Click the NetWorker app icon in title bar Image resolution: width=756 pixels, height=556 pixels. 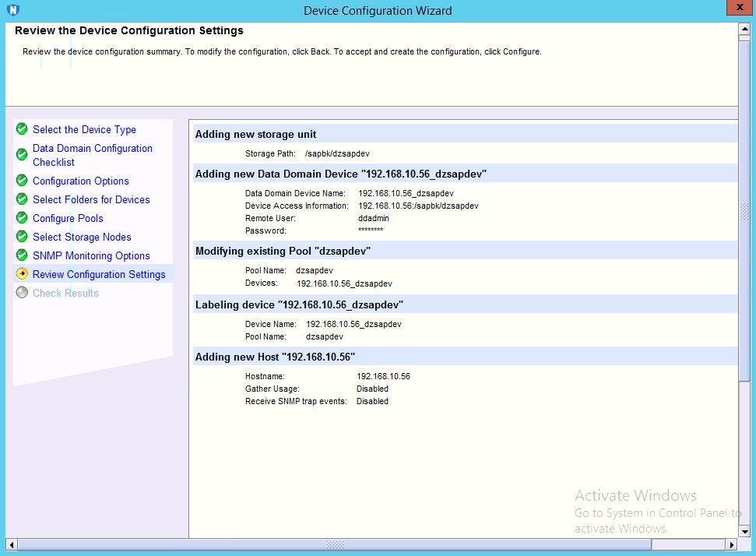[12, 10]
